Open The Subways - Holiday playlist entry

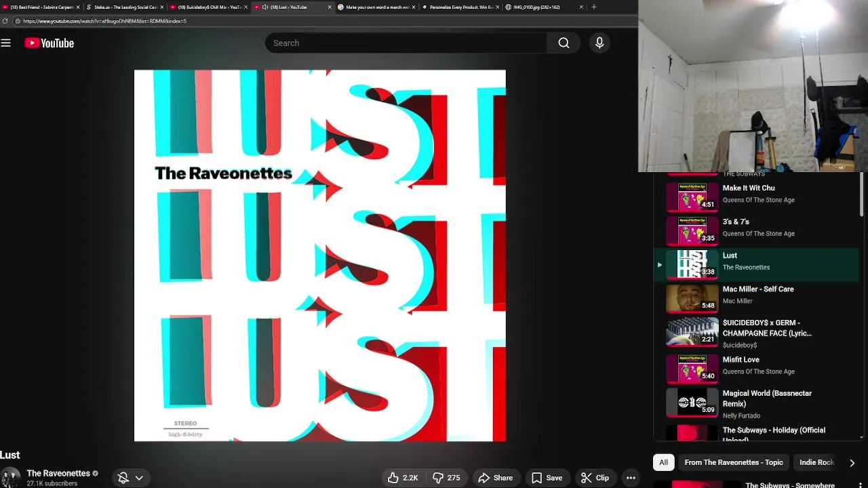(756, 432)
